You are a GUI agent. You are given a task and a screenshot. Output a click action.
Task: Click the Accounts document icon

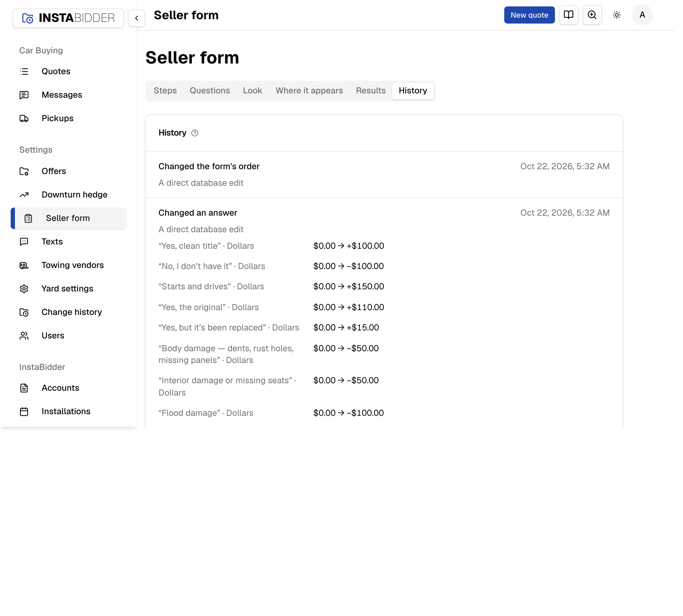point(24,388)
